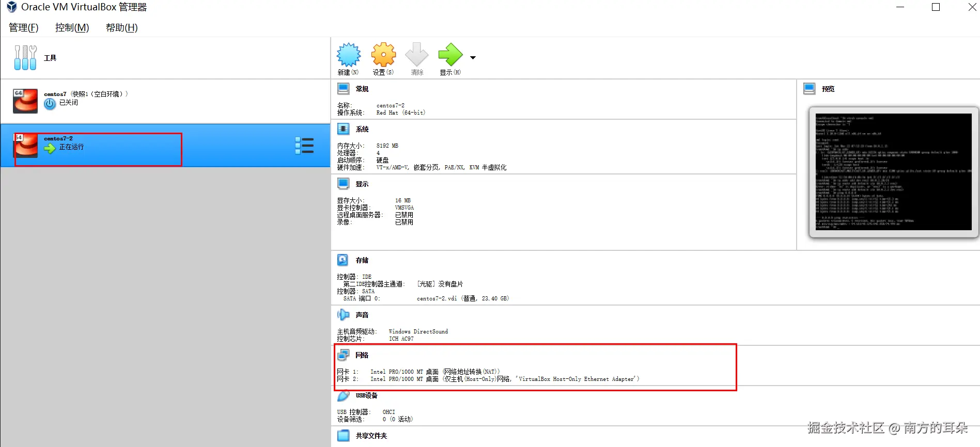Click the Shared Folders (共享文件夹) icon

pos(344,436)
